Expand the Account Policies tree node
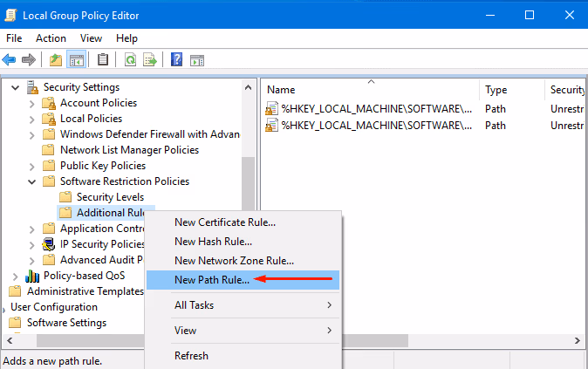This screenshot has width=588, height=369. 32,103
